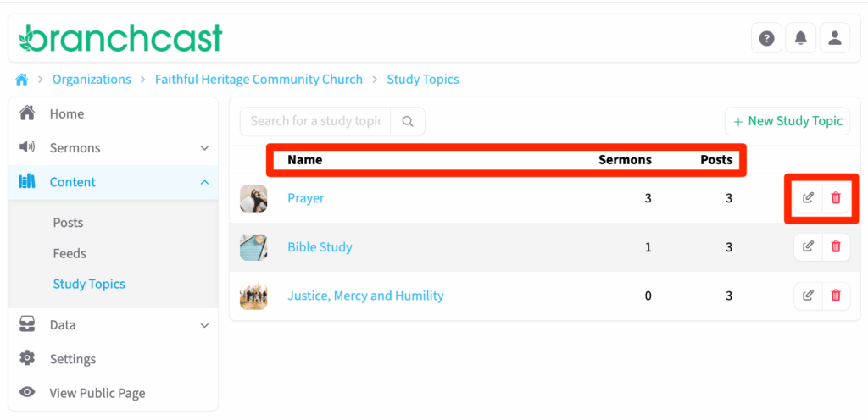Open the user account icon

point(834,38)
